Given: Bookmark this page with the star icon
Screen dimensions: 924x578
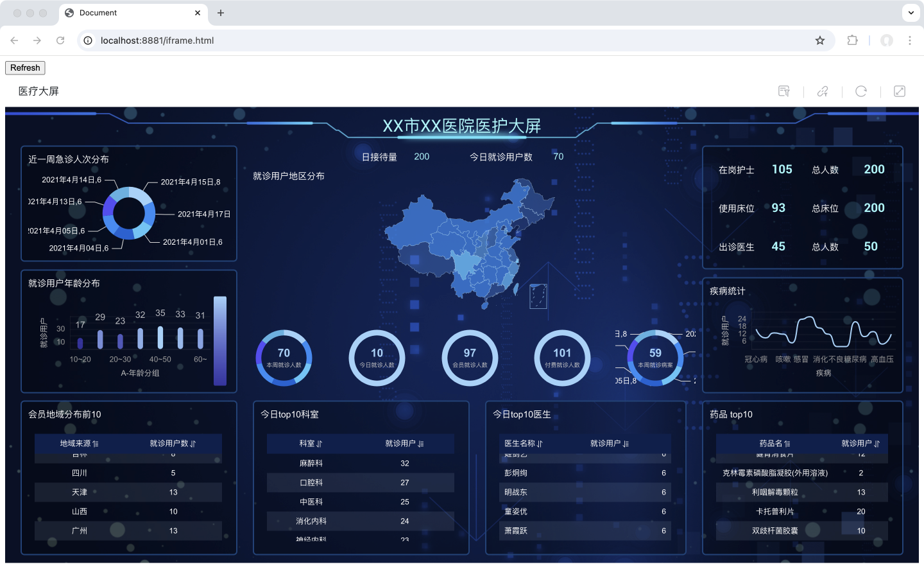Looking at the screenshot, I should point(820,40).
